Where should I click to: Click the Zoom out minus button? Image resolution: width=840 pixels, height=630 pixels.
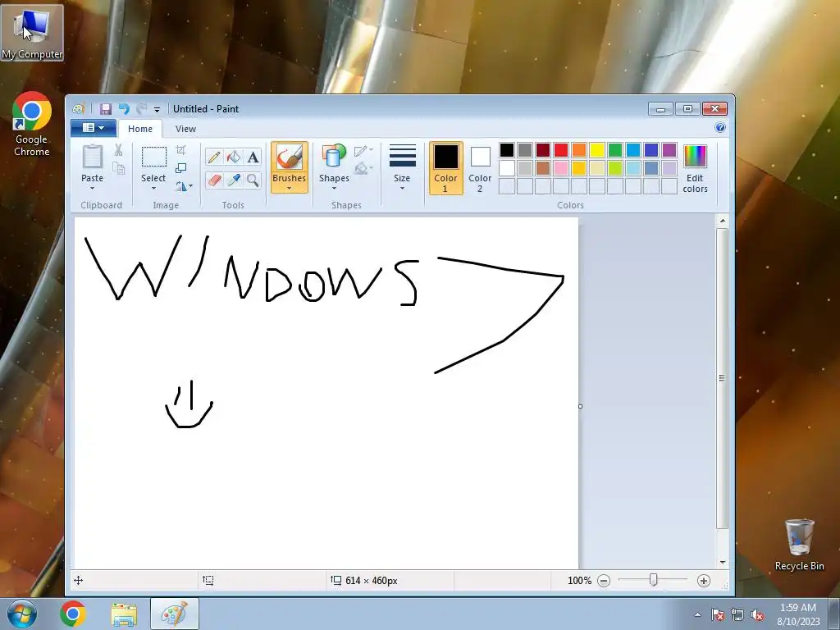coord(604,581)
